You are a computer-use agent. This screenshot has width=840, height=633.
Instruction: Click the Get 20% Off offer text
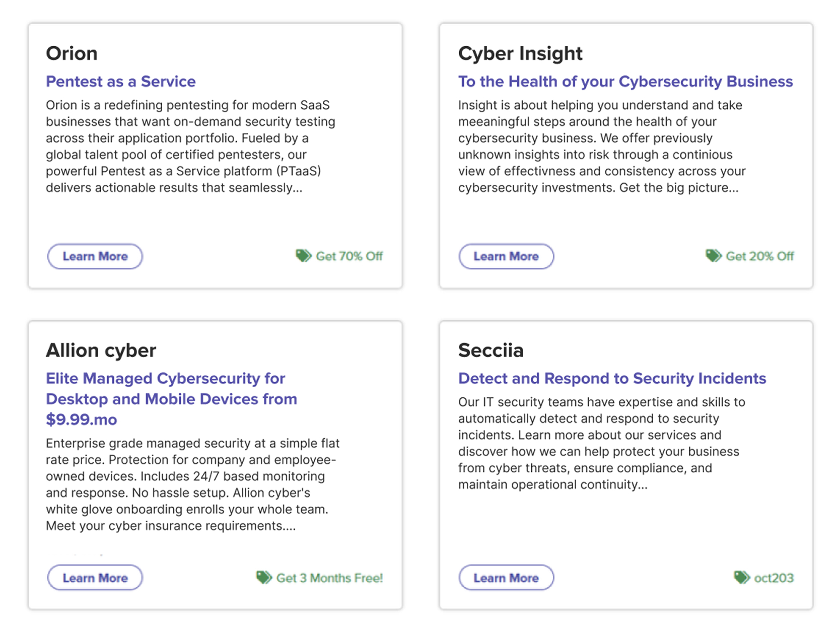pos(759,256)
